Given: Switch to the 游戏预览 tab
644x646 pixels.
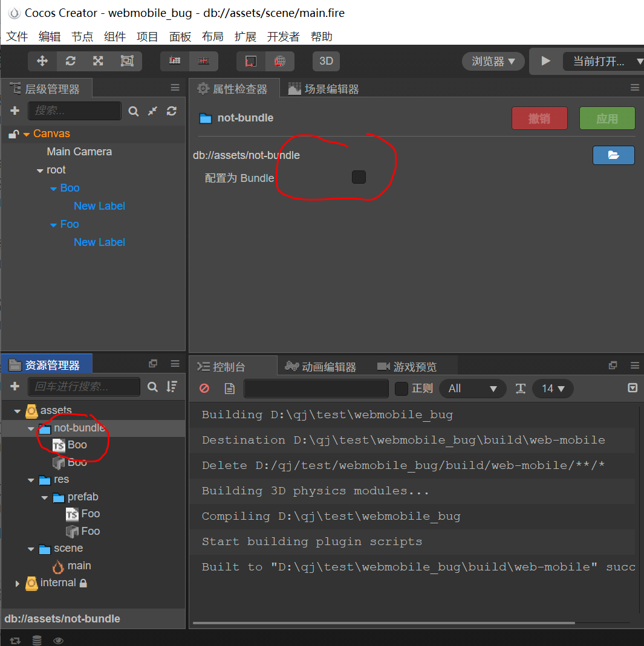Looking at the screenshot, I should click(x=407, y=367).
